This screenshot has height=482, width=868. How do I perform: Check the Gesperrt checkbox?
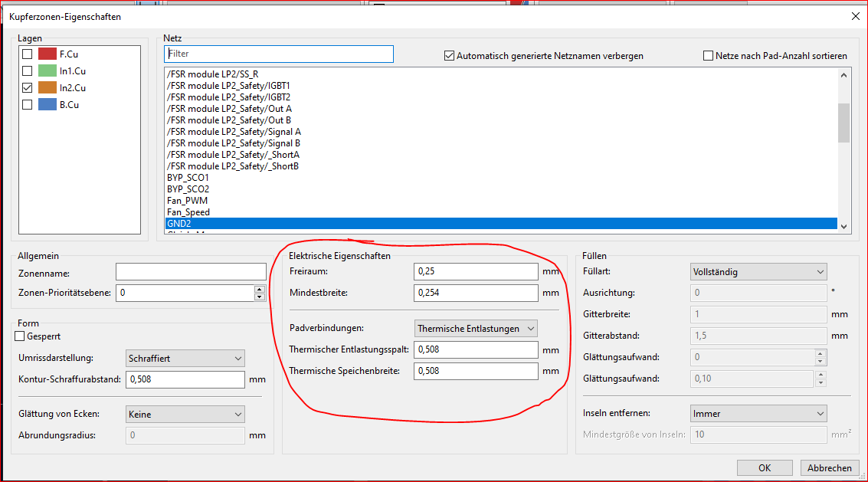21,336
